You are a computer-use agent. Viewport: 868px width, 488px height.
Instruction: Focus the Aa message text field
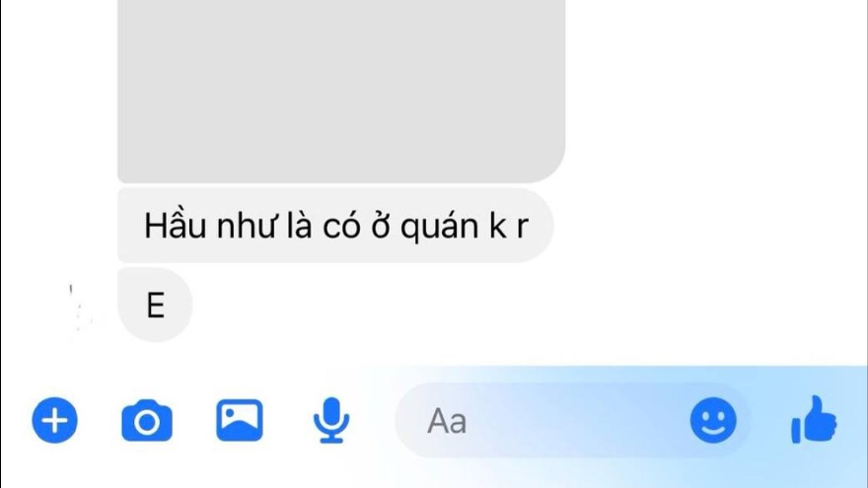[573, 421]
